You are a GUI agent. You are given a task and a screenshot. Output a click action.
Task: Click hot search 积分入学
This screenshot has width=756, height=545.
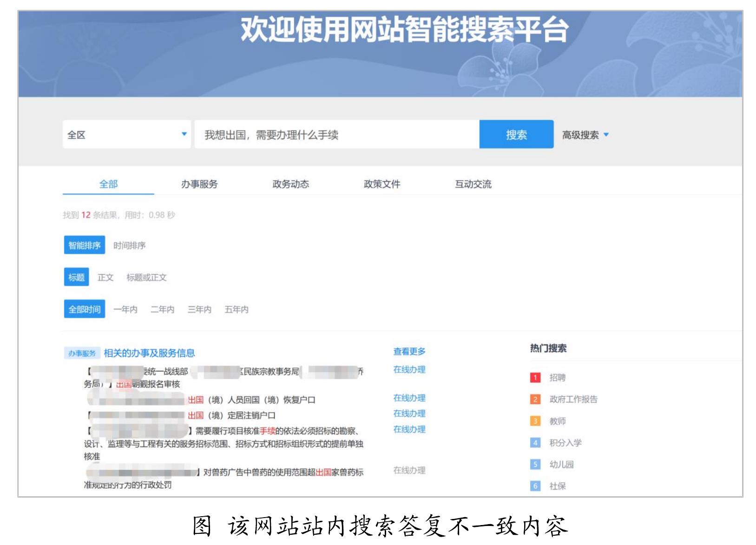[x=565, y=443]
